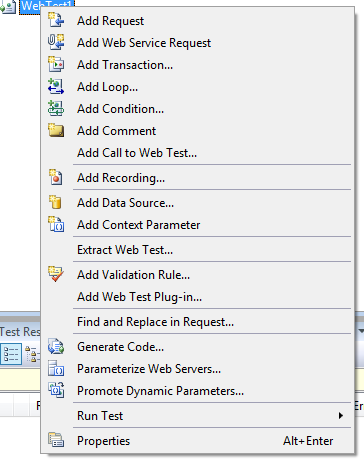Click the Add Context Parameter icon
Image resolution: width=364 pixels, height=461 pixels.
click(x=56, y=224)
